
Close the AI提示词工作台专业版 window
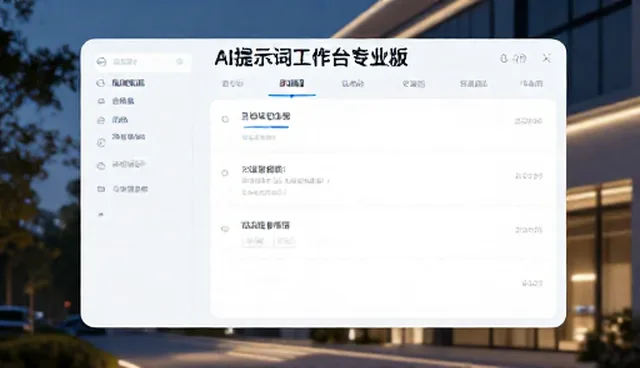[546, 58]
